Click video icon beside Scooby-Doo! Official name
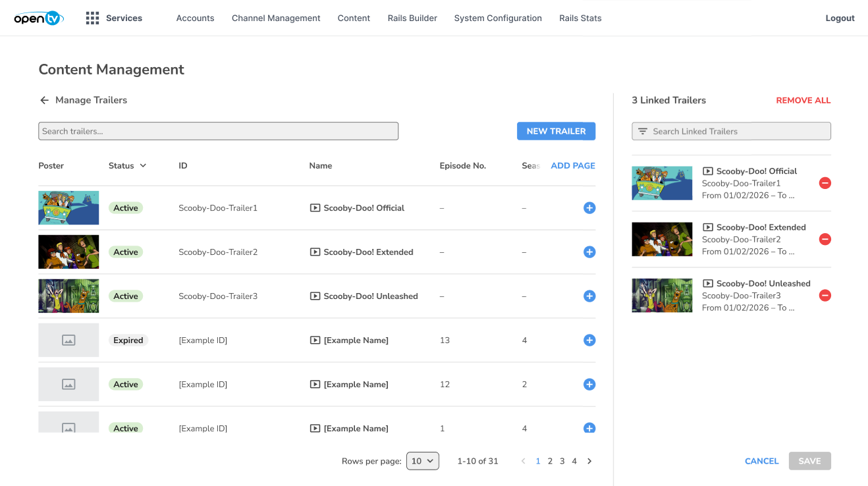The width and height of the screenshot is (868, 486). tap(315, 208)
